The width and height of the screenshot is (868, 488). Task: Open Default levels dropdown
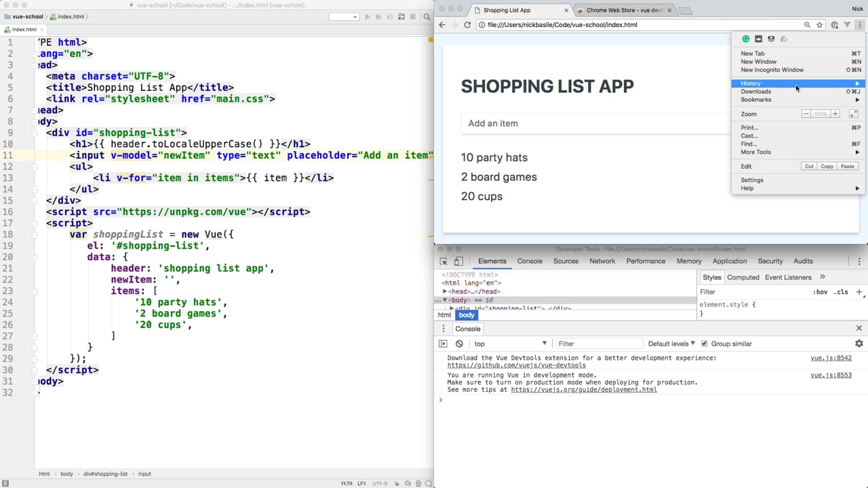click(673, 344)
